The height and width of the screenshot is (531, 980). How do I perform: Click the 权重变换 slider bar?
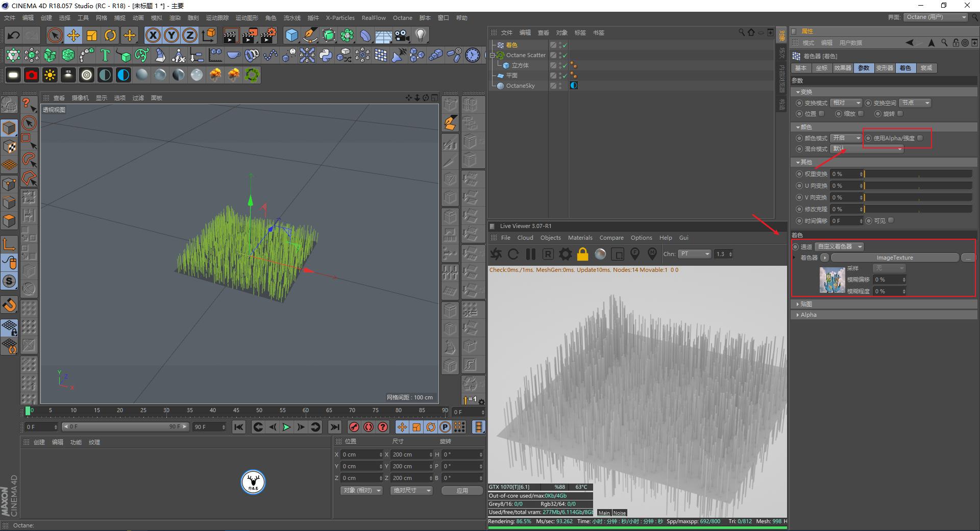pyautogui.click(x=918, y=174)
